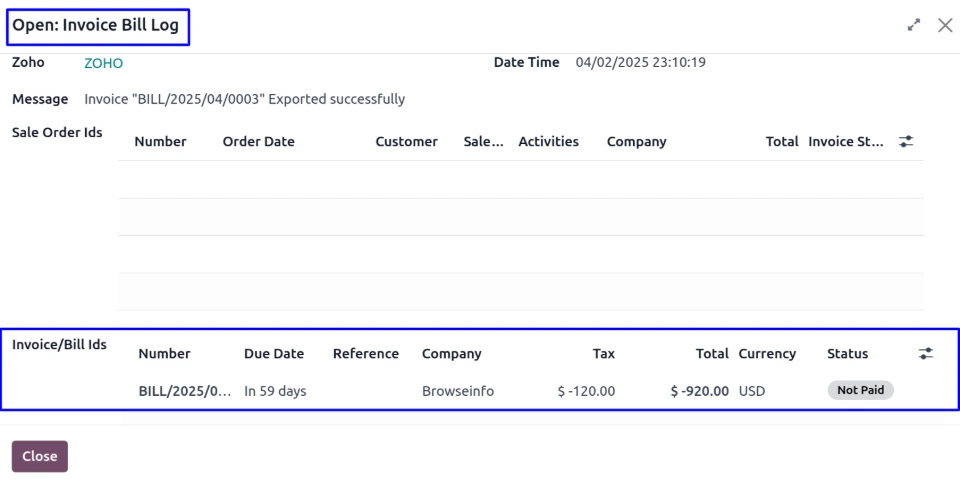
Task: Click the Close button
Action: pos(40,456)
